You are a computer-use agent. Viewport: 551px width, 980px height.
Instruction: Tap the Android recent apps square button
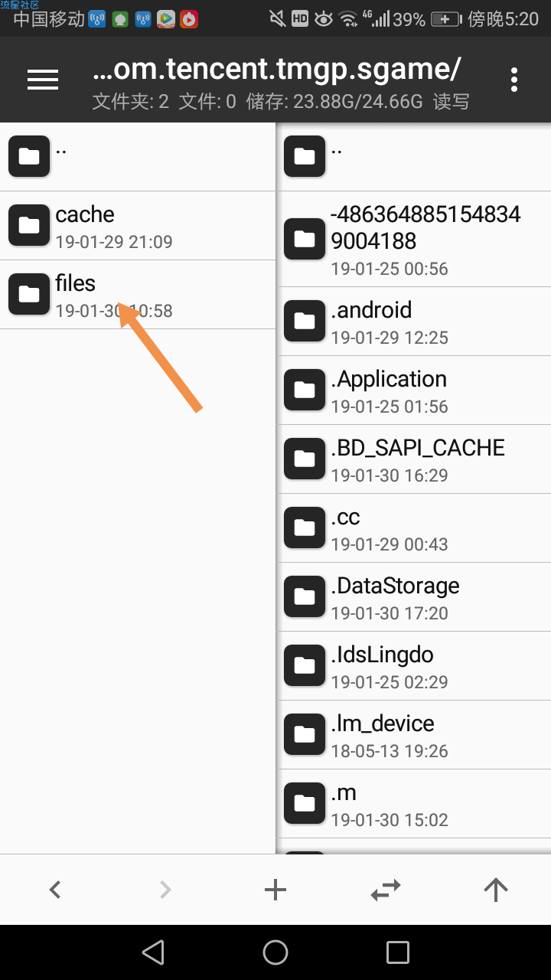click(x=398, y=952)
